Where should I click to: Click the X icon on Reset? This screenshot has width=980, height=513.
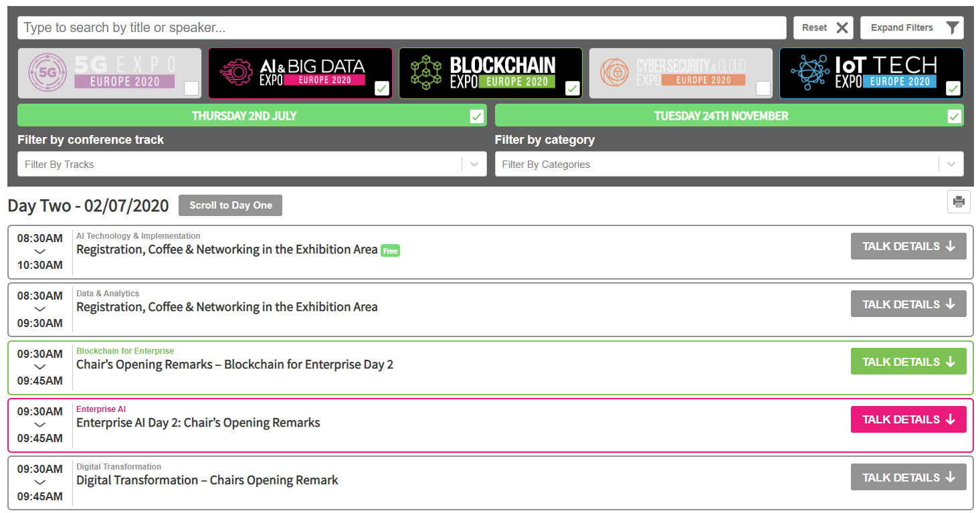(x=842, y=27)
